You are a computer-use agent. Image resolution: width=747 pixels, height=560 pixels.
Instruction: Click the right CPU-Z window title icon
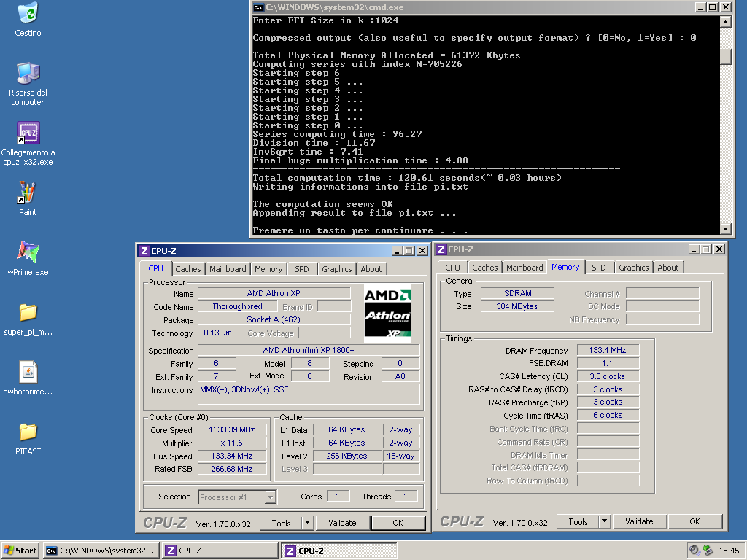pyautogui.click(x=441, y=249)
